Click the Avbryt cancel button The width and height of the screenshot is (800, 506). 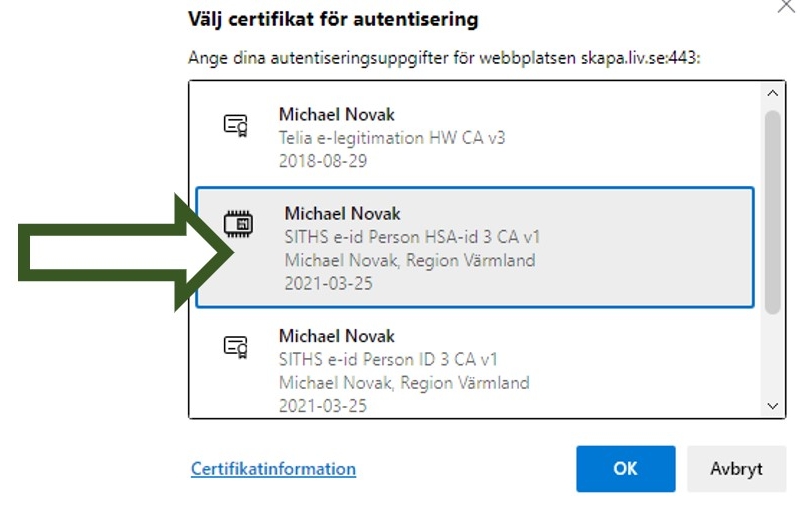click(736, 468)
